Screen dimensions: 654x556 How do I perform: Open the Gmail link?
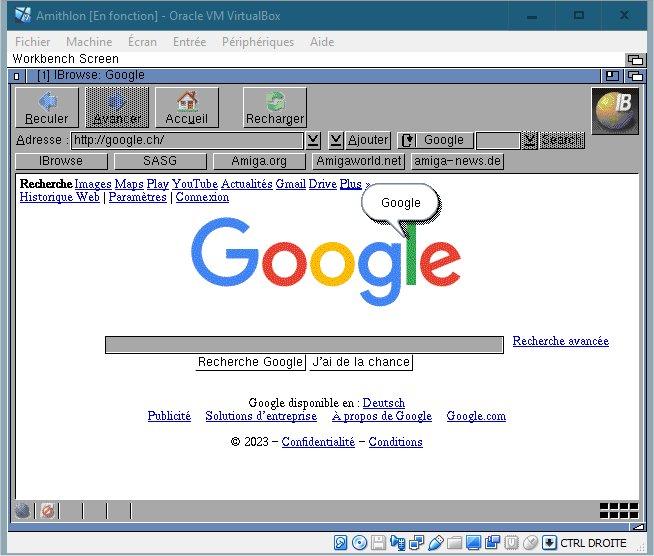(x=290, y=184)
